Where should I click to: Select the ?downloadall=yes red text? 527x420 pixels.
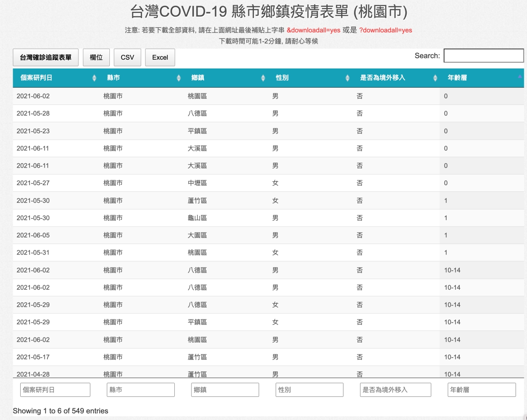(x=386, y=30)
